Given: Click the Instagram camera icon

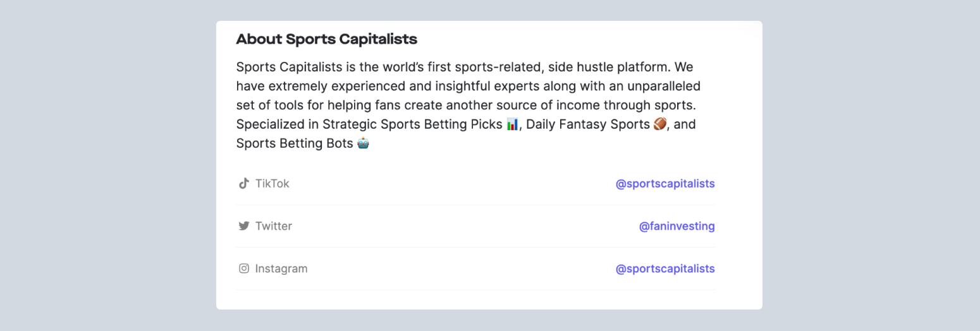Looking at the screenshot, I should [243, 268].
